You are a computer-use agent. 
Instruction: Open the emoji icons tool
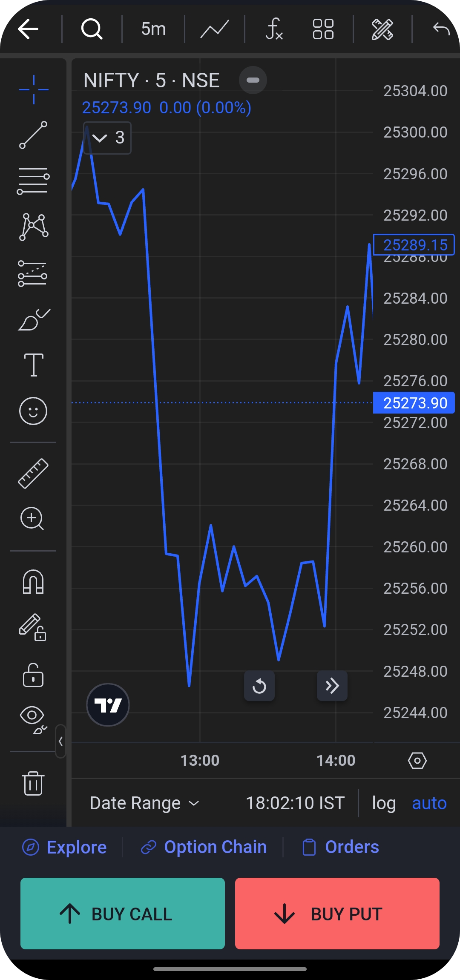click(x=33, y=411)
